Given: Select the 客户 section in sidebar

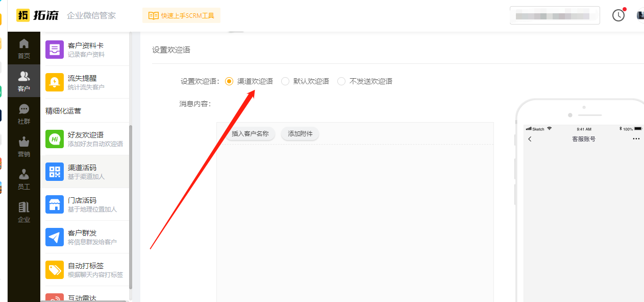Looking at the screenshot, I should 24,81.
